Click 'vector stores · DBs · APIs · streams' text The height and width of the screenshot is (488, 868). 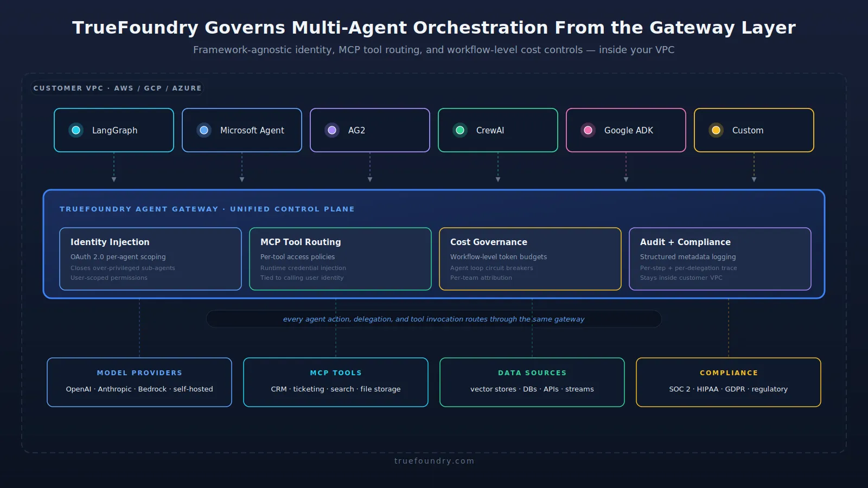coord(532,389)
